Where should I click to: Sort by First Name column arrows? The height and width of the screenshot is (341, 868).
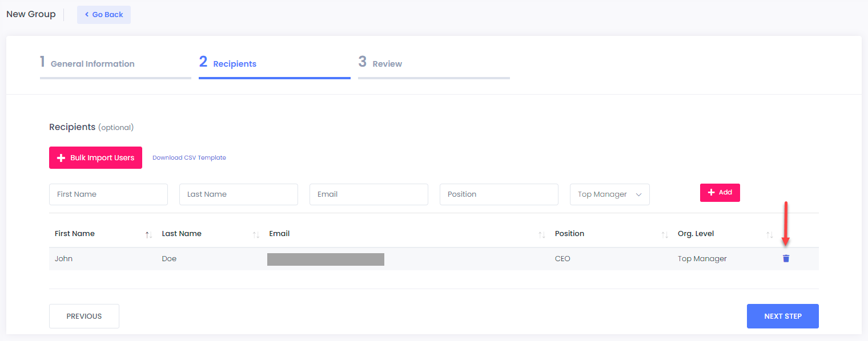(x=148, y=234)
